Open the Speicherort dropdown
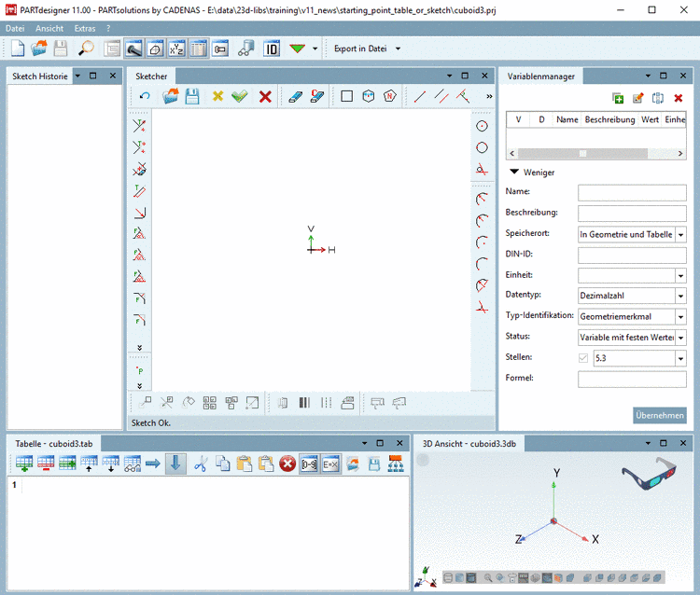This screenshot has height=595, width=700. click(x=680, y=235)
